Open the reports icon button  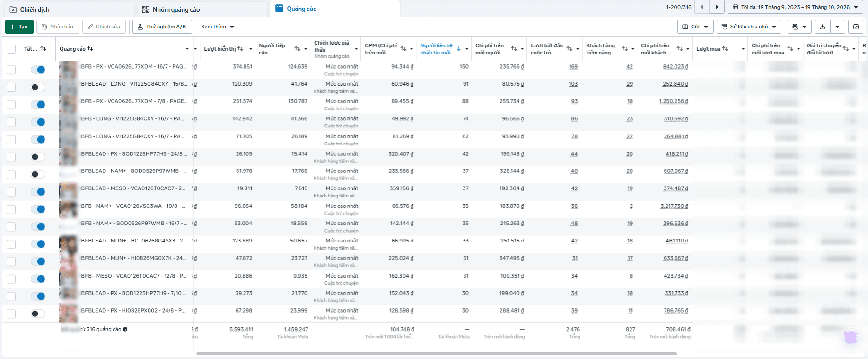coord(799,27)
